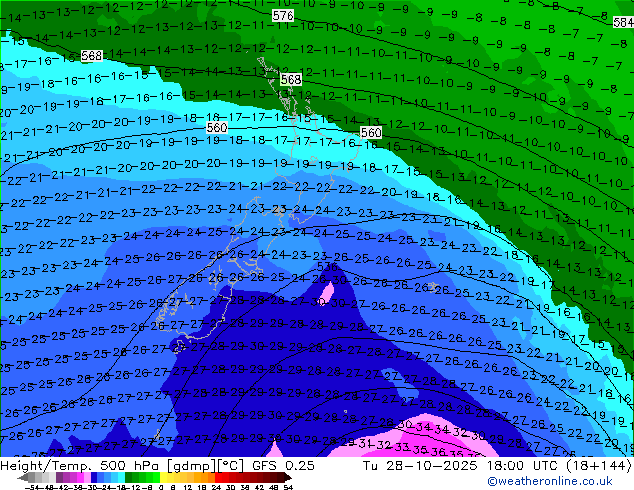
Task: Click the right arrow end of the color bar
Action: point(287,478)
